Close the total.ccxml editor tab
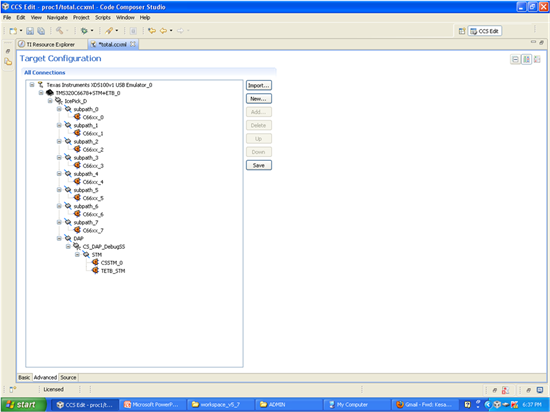550x412 pixels. [133, 44]
